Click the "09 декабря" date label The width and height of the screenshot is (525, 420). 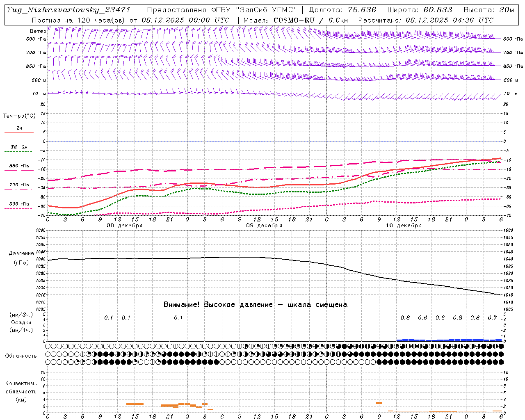(x=264, y=226)
